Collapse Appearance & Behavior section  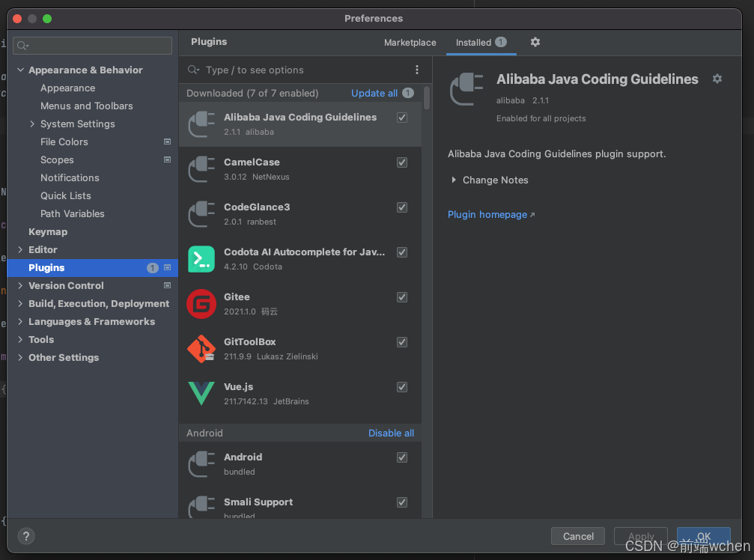(20, 70)
